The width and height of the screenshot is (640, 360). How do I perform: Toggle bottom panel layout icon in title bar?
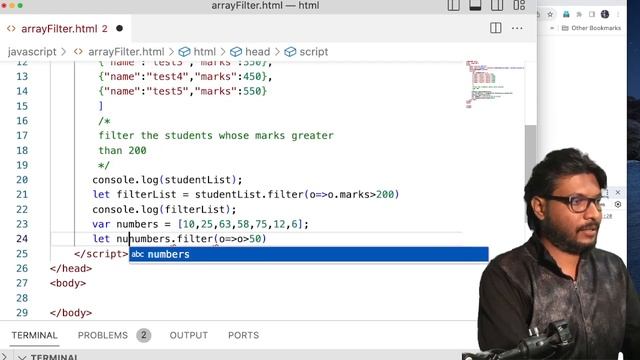coord(475,5)
